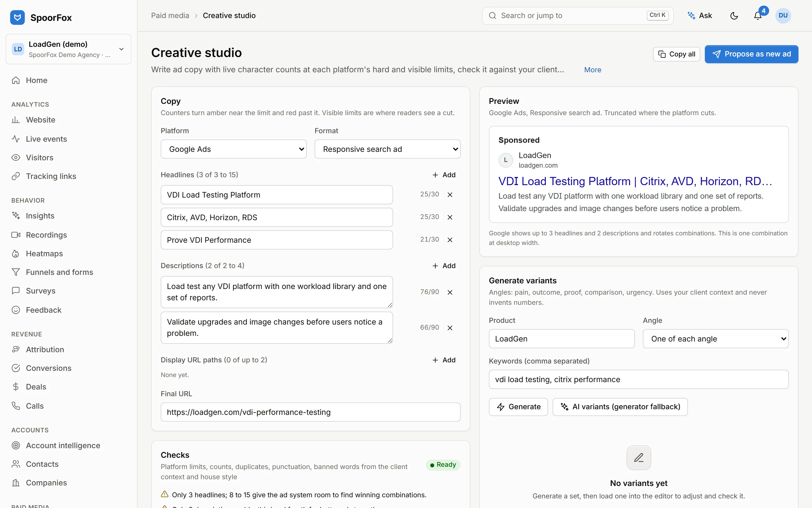Screen dimensions: 812x508
Task: Delete description starting 'Load test any VDI'
Action: pyautogui.click(x=450, y=292)
